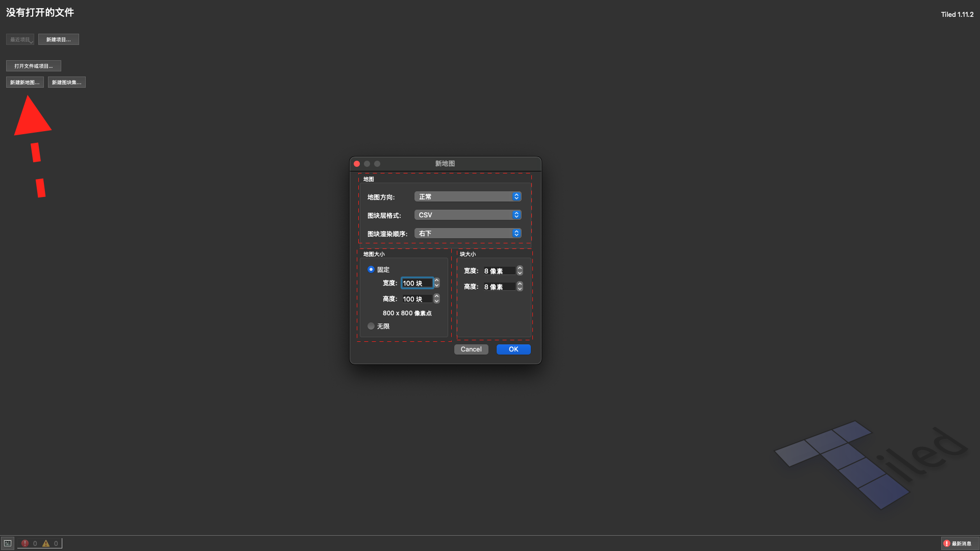Viewport: 980px width, 551px height.
Task: Open the 最近项目 recent projects menu
Action: tap(20, 39)
